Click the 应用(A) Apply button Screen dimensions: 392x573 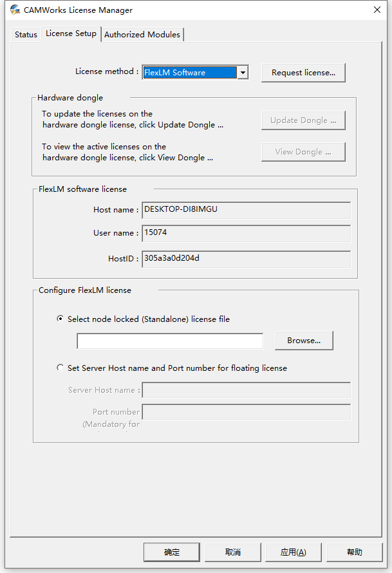[x=294, y=552]
